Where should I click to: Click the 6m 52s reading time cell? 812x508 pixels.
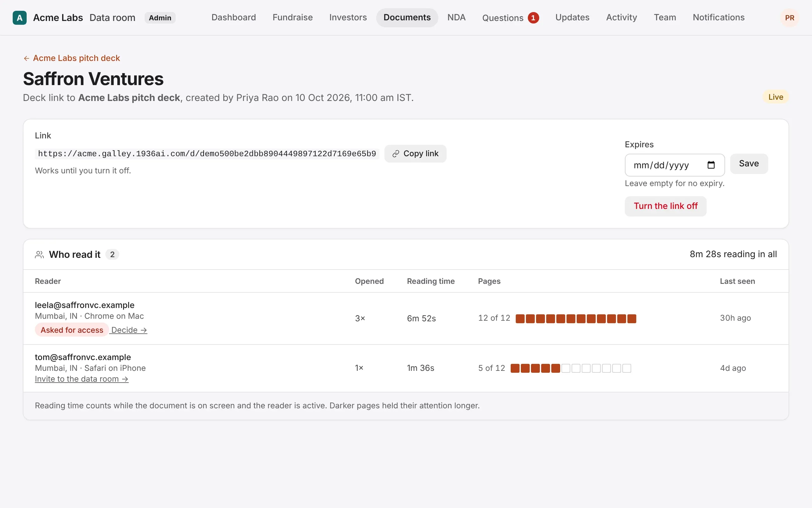tap(421, 318)
